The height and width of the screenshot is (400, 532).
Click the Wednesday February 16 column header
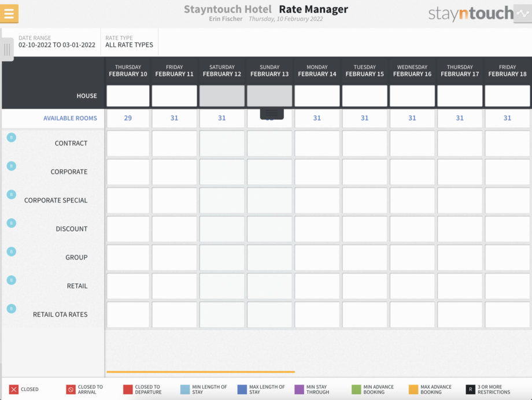(x=412, y=71)
